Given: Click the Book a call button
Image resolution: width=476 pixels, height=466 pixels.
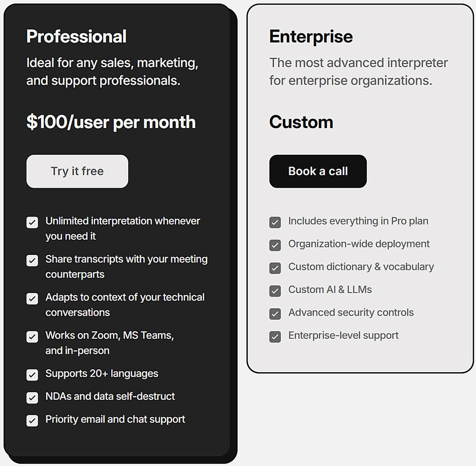Looking at the screenshot, I should click(318, 171).
